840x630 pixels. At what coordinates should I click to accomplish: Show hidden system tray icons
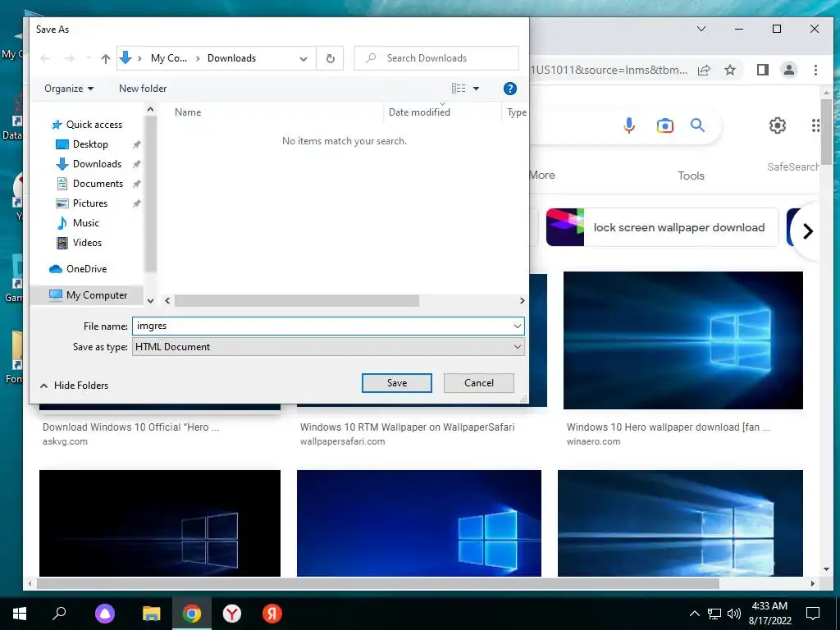(x=694, y=614)
